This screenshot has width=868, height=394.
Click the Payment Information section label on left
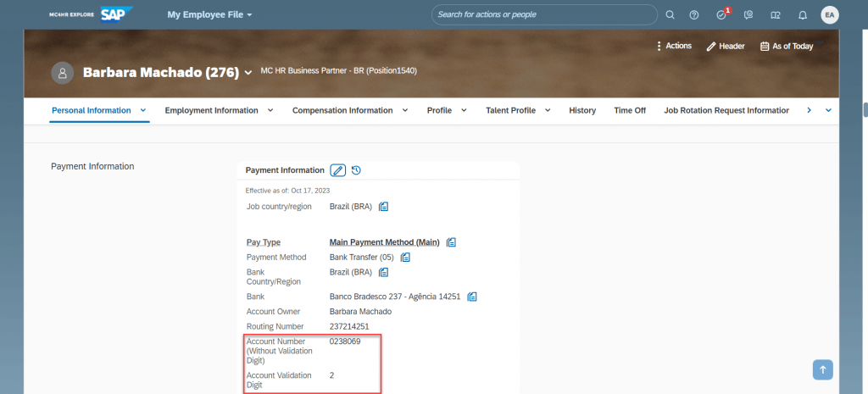[x=92, y=166]
